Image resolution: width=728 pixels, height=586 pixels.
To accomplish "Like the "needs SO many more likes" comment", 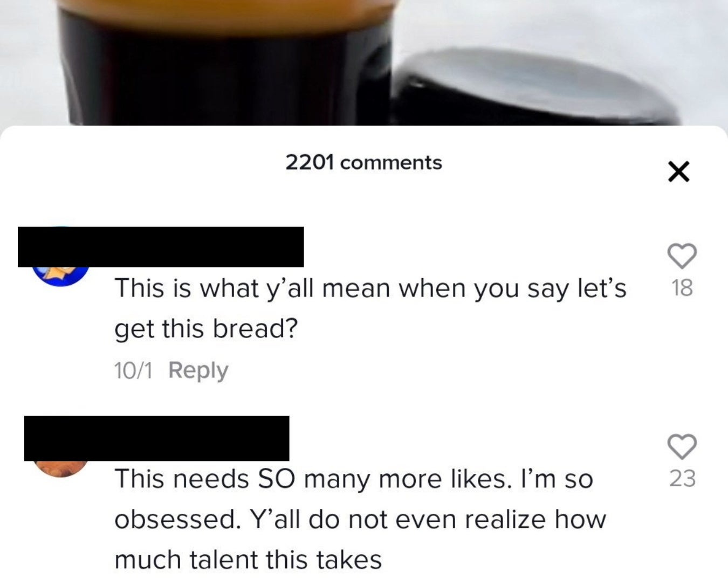I will click(682, 446).
